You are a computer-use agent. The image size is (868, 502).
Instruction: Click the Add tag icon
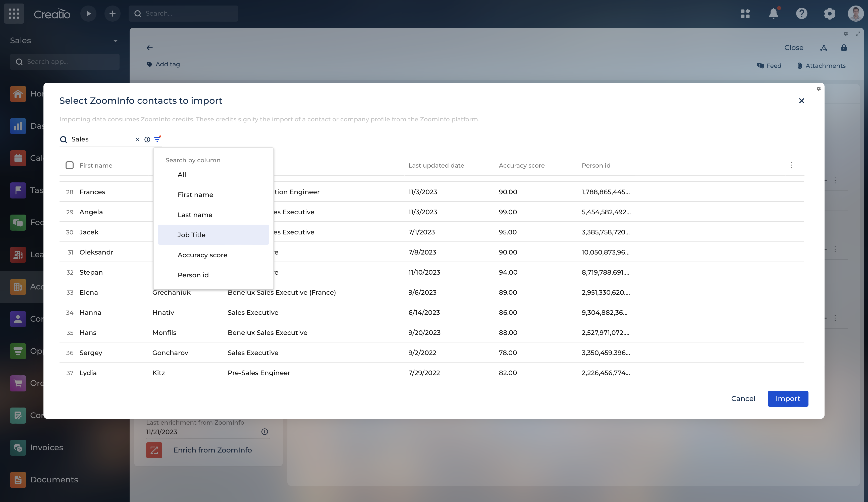pyautogui.click(x=149, y=64)
